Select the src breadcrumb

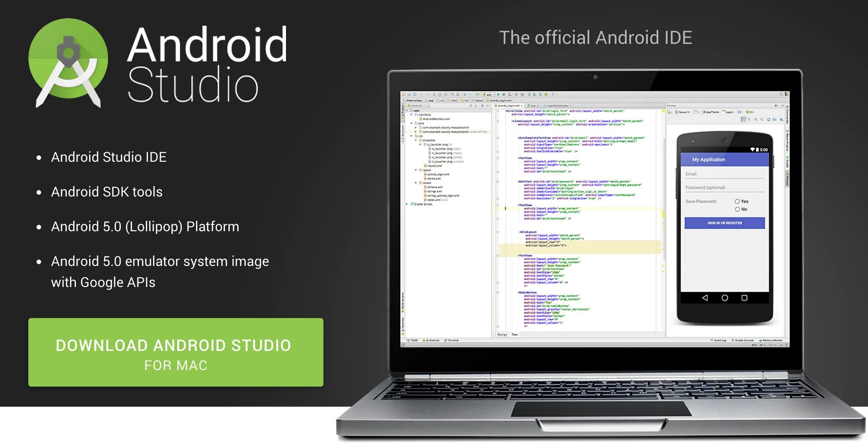click(441, 101)
